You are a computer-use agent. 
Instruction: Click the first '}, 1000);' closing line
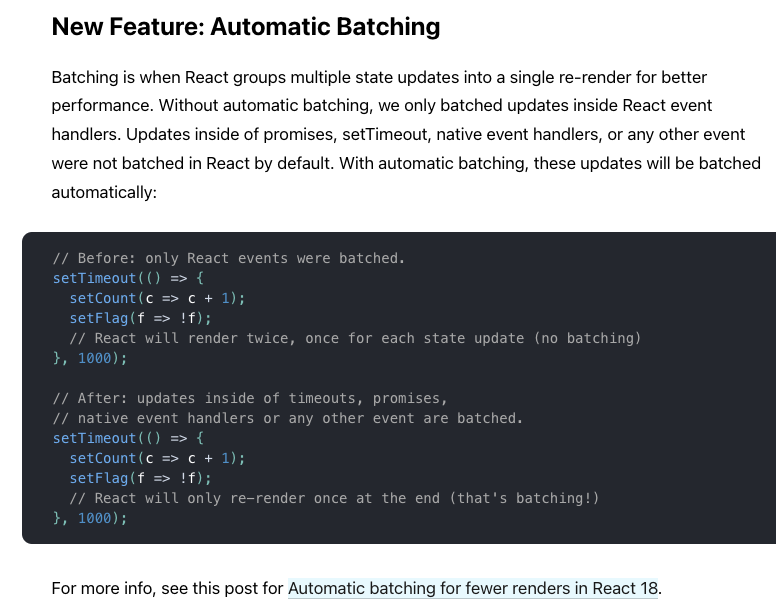click(90, 358)
